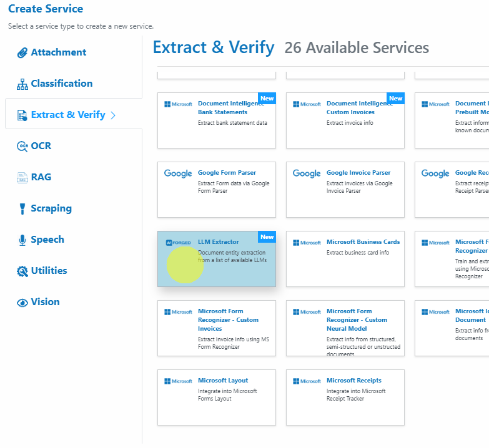Viewport: 489px width, 448px height.
Task: Click the Vision eye icon
Action: [22, 303]
